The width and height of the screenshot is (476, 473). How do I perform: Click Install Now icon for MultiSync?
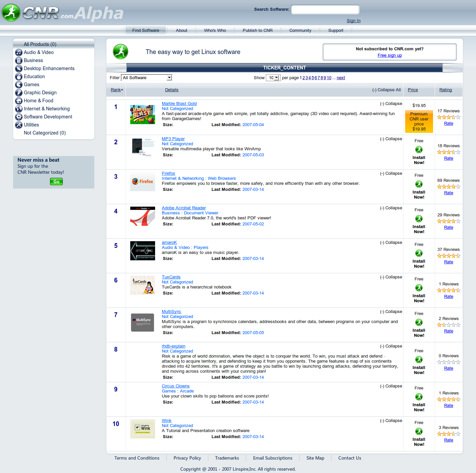tap(419, 322)
